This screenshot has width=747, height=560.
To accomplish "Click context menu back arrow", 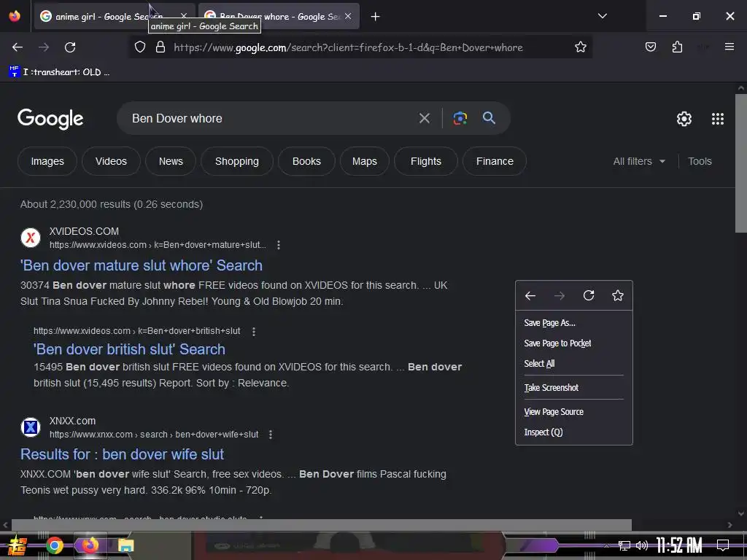I will (530, 296).
